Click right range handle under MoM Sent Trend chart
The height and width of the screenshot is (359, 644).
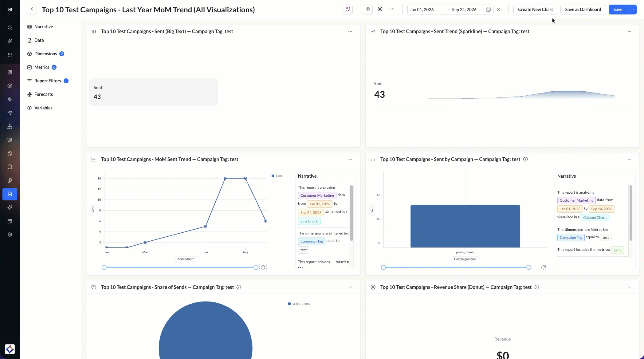(x=256, y=267)
